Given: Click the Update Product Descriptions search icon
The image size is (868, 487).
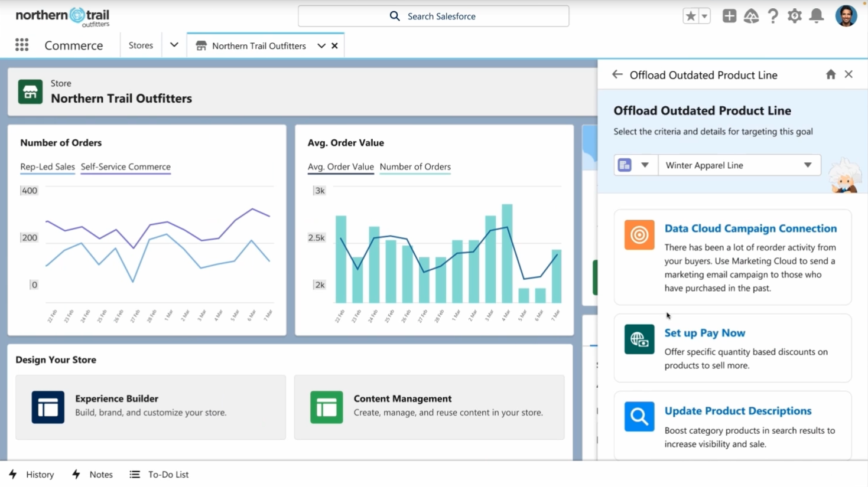Looking at the screenshot, I should (x=639, y=417).
